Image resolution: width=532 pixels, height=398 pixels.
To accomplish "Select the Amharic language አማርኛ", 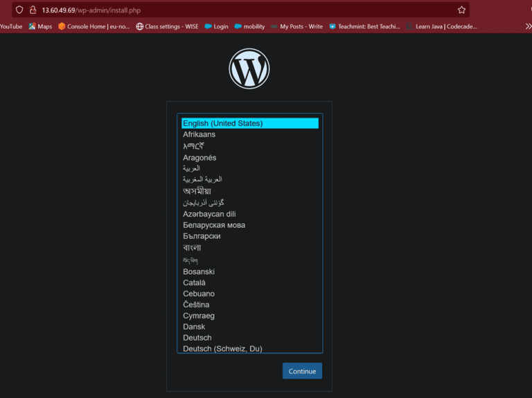I will pyautogui.click(x=250, y=146).
